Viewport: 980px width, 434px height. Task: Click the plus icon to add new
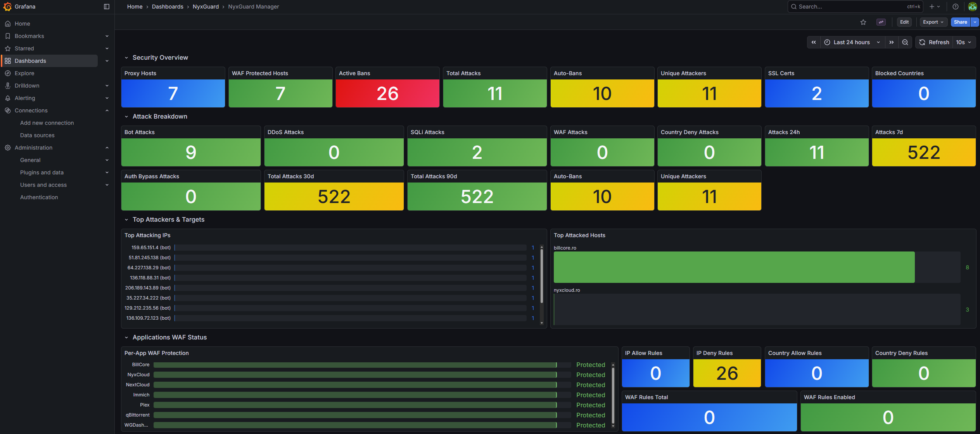tap(932, 7)
